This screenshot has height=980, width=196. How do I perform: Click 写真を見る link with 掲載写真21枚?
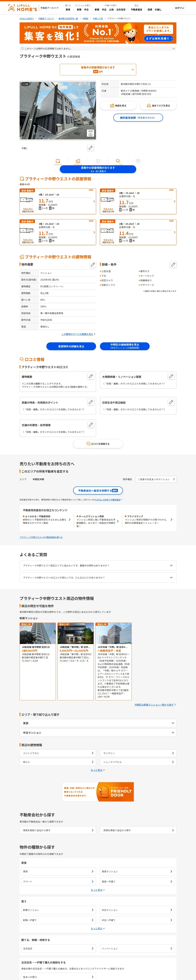[x=108, y=240]
